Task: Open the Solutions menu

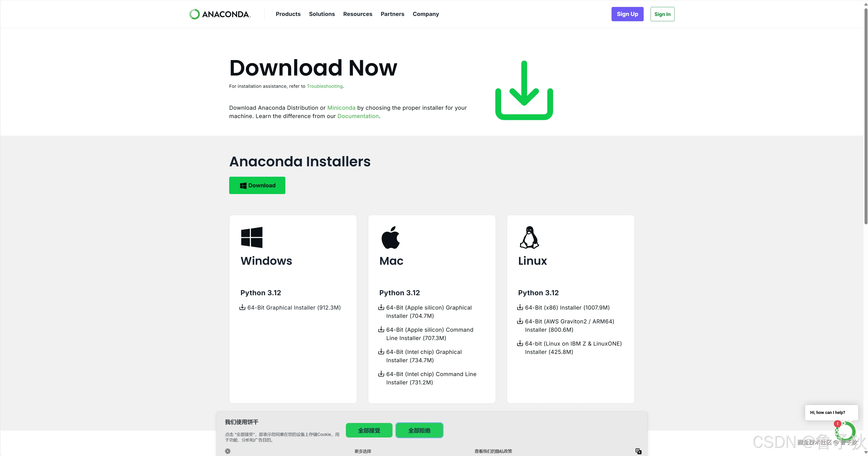Action: [x=322, y=14]
